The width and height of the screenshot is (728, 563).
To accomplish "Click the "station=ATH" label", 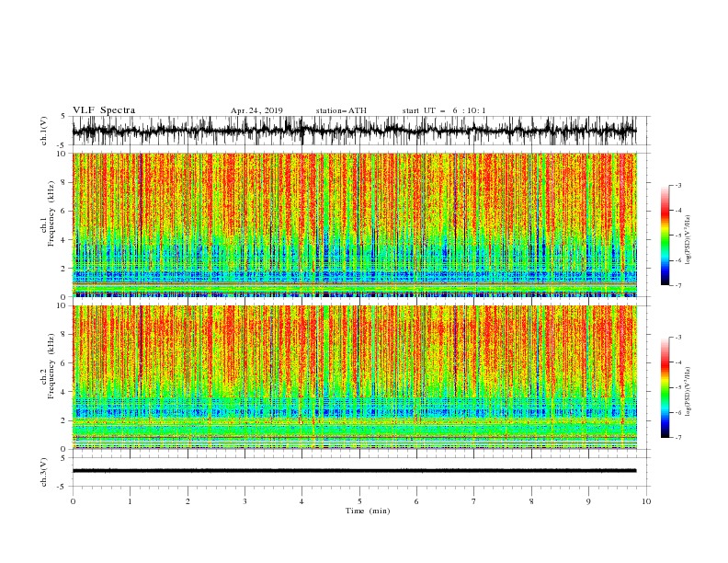I will (341, 110).
